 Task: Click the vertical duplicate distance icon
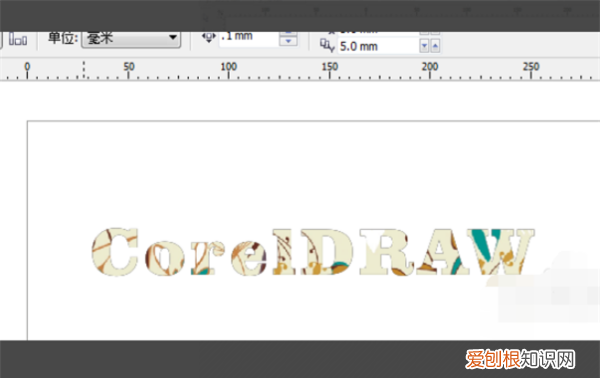click(327, 46)
